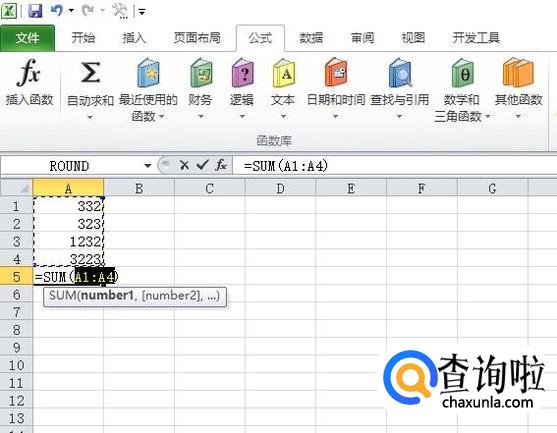Open the More Functions (其他函数) books icon
The image size is (557, 433).
[518, 72]
